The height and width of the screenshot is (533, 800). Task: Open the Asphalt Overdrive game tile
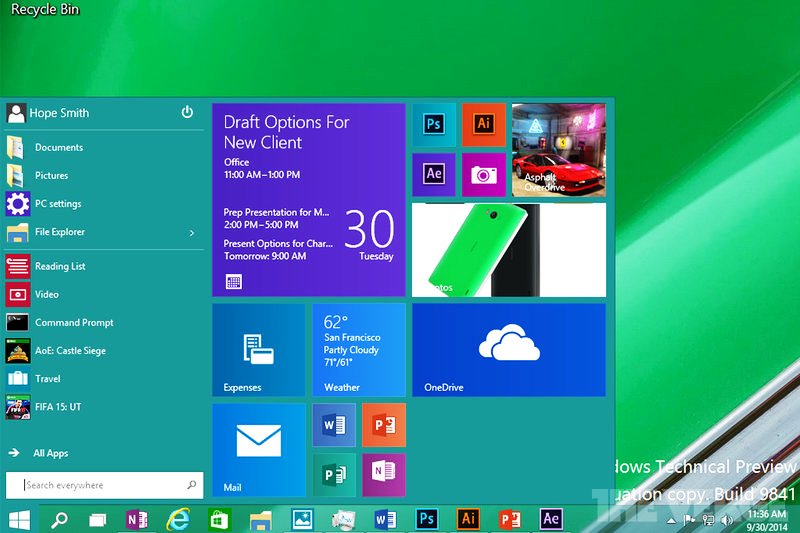(x=558, y=150)
